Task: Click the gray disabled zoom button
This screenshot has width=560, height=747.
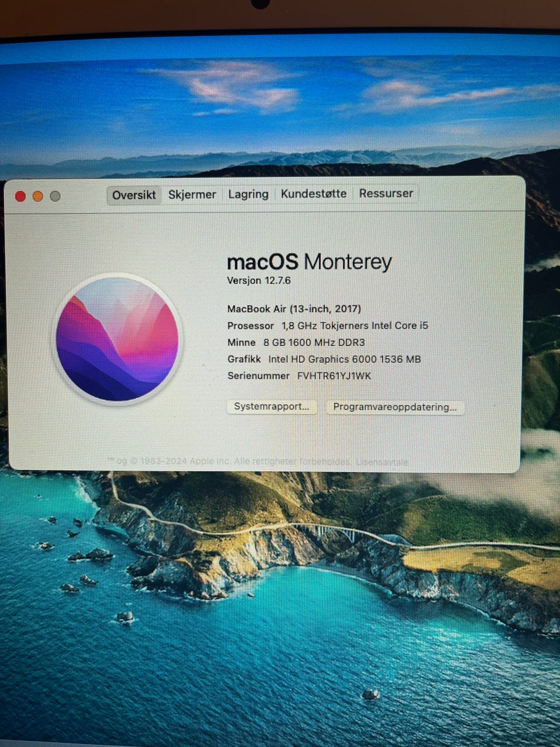Action: [55, 197]
